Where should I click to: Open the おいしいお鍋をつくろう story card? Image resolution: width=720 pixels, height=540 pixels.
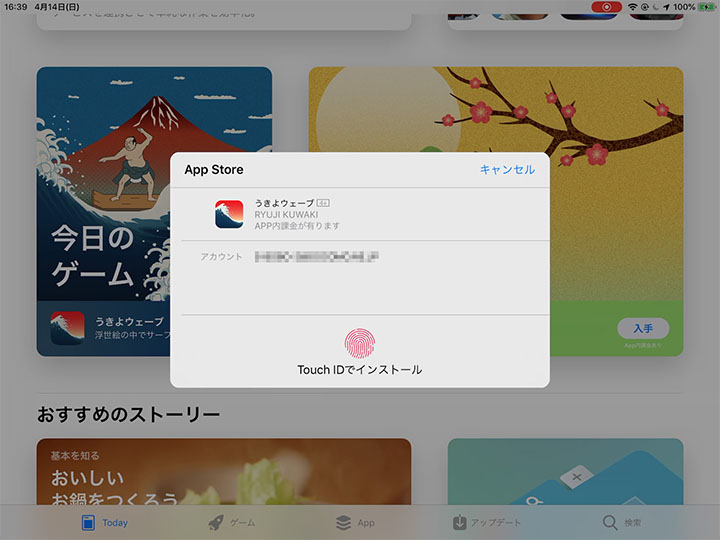(224, 472)
